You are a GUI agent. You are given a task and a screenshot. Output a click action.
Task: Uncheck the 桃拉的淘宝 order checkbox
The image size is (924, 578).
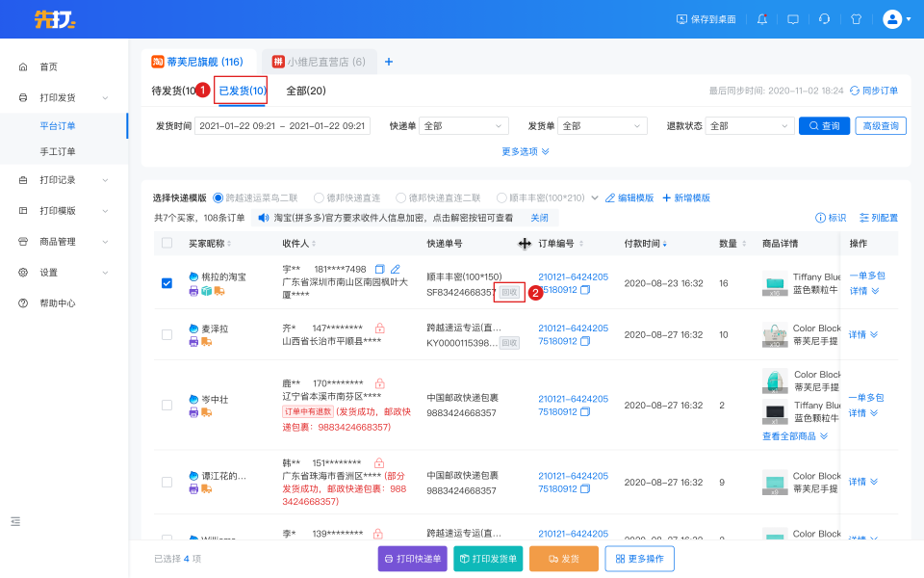click(x=167, y=283)
